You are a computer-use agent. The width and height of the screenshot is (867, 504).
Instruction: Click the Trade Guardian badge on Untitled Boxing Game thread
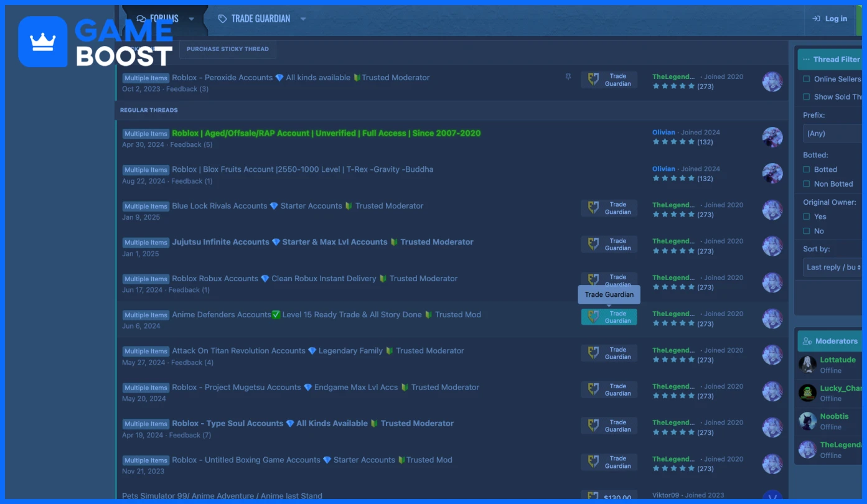pyautogui.click(x=609, y=462)
